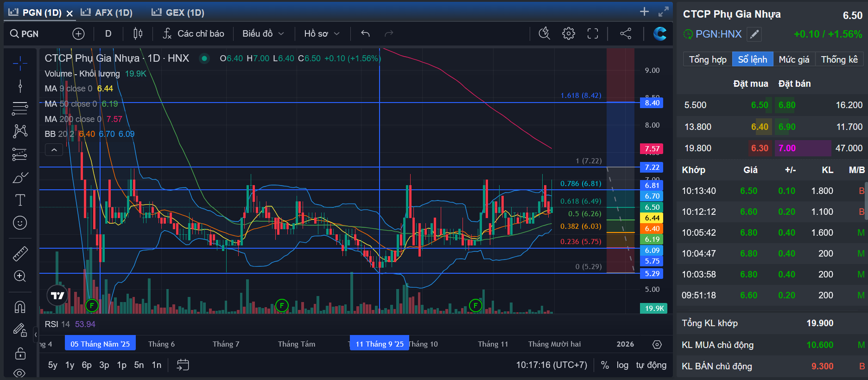868x380 pixels.
Task: Open the candlestick chart style menu
Action: click(x=138, y=34)
